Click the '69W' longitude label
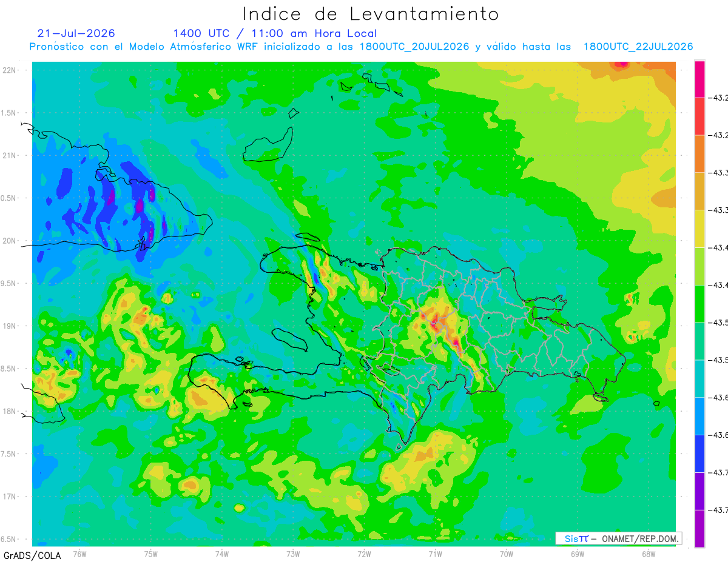This screenshot has height=562, width=728. click(578, 554)
